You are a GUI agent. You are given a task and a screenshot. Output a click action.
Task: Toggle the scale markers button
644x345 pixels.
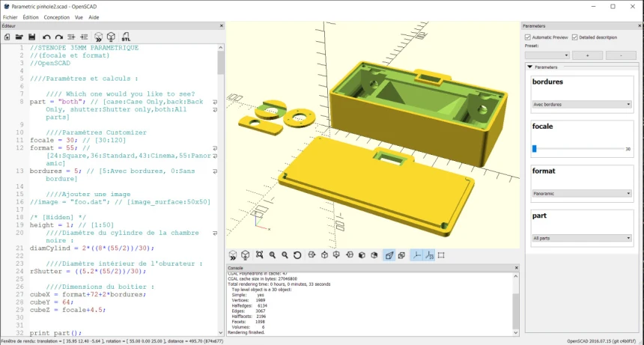click(x=429, y=255)
